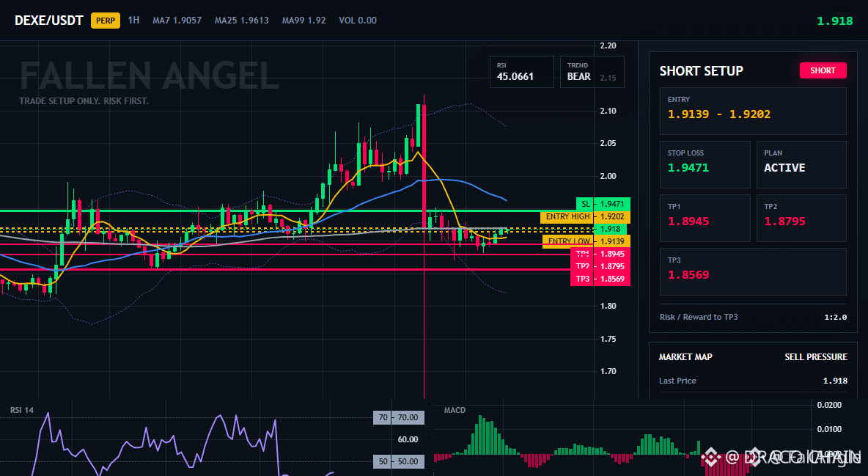The width and height of the screenshot is (868, 476).
Task: Click the red SHORT badge button
Action: click(x=823, y=70)
